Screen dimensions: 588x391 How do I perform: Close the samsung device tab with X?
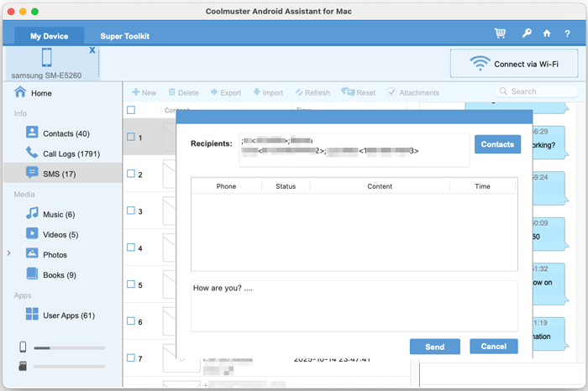pyautogui.click(x=92, y=50)
